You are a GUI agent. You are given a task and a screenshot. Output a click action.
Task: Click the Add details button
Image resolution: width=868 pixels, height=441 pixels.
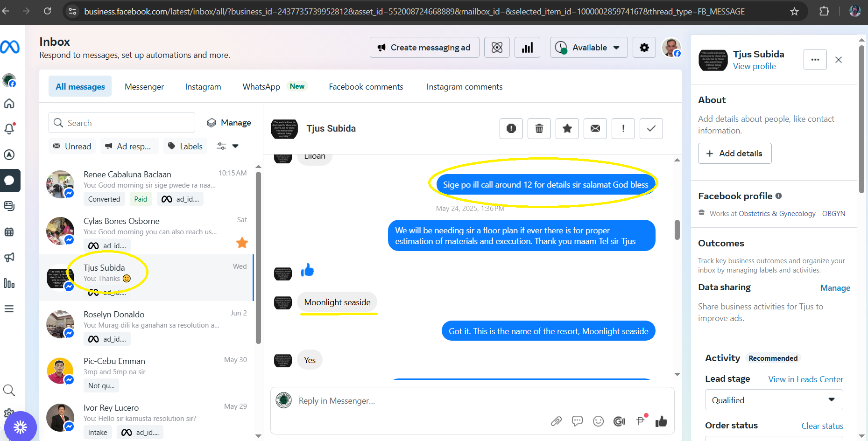(734, 154)
